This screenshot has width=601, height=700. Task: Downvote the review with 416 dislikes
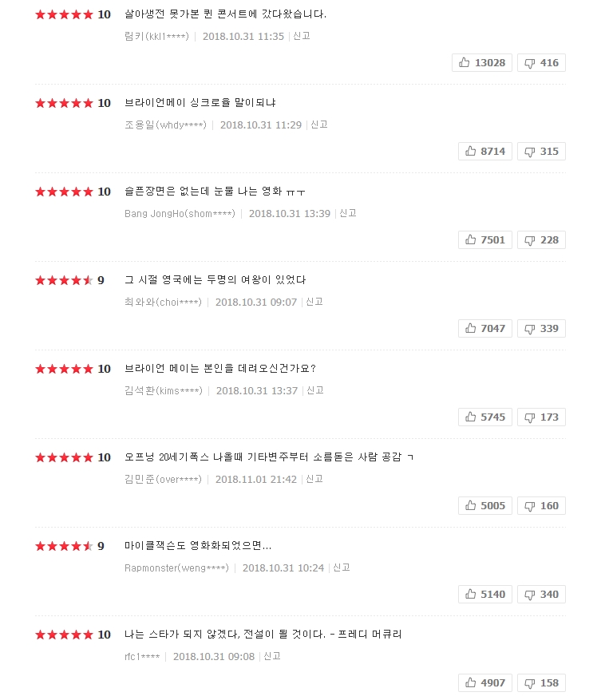click(541, 63)
